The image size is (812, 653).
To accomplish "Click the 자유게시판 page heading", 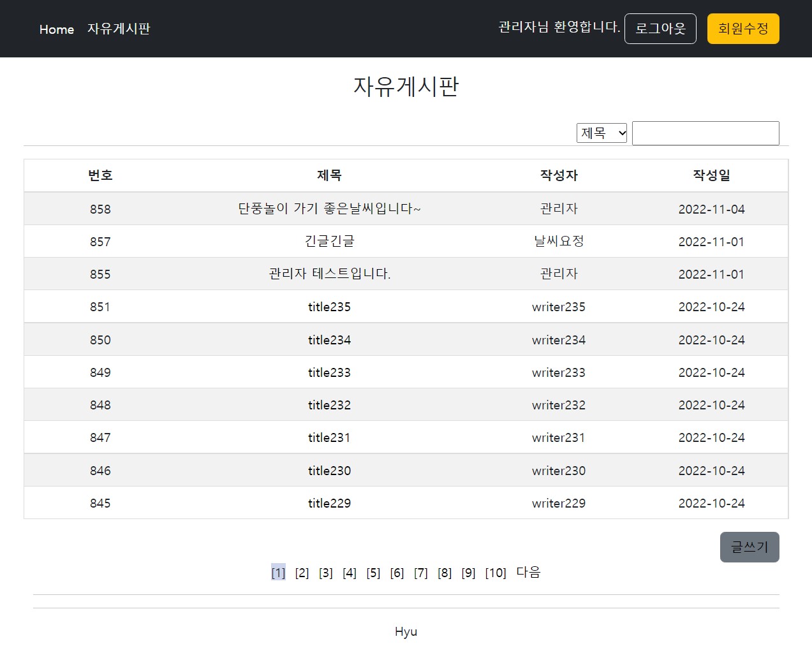I will pyautogui.click(x=406, y=86).
